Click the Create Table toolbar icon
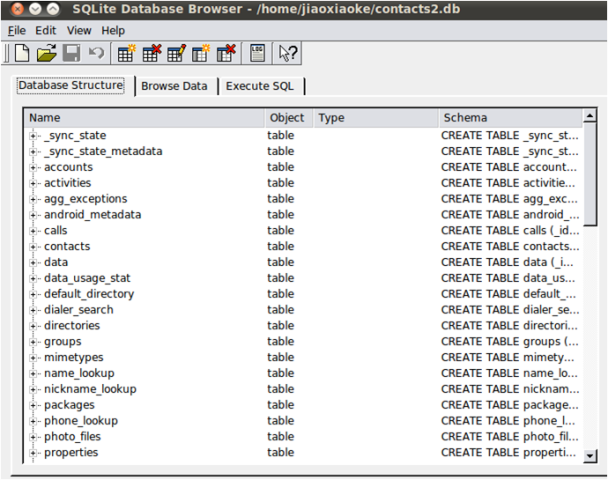Screen dimensions: 608x480 coord(127,53)
